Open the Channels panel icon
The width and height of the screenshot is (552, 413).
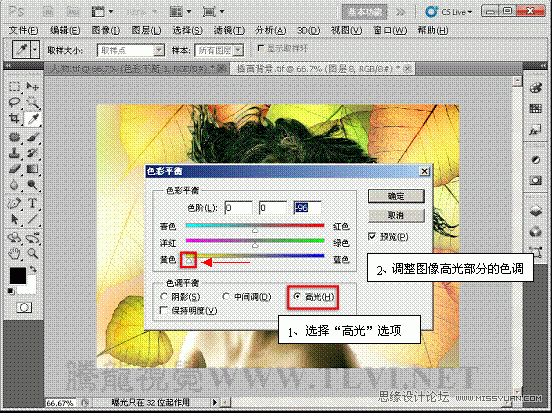pos(535,231)
